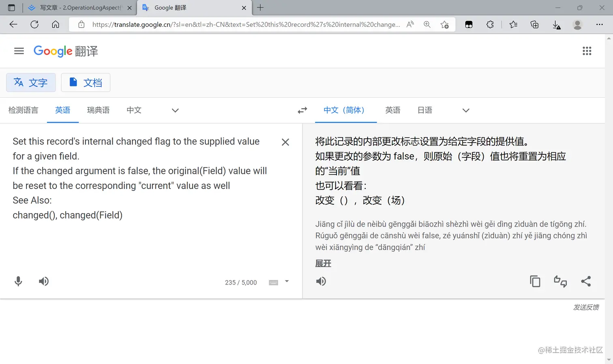Image resolution: width=613 pixels, height=364 pixels.
Task: Start voice input with the microphone
Action: 18,281
